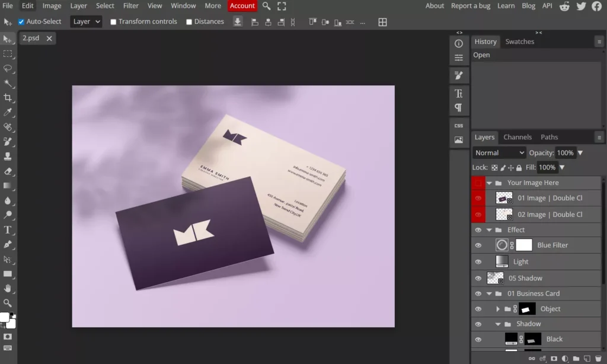The height and width of the screenshot is (364, 607).
Task: Switch to the Paths tab
Action: (x=550, y=137)
